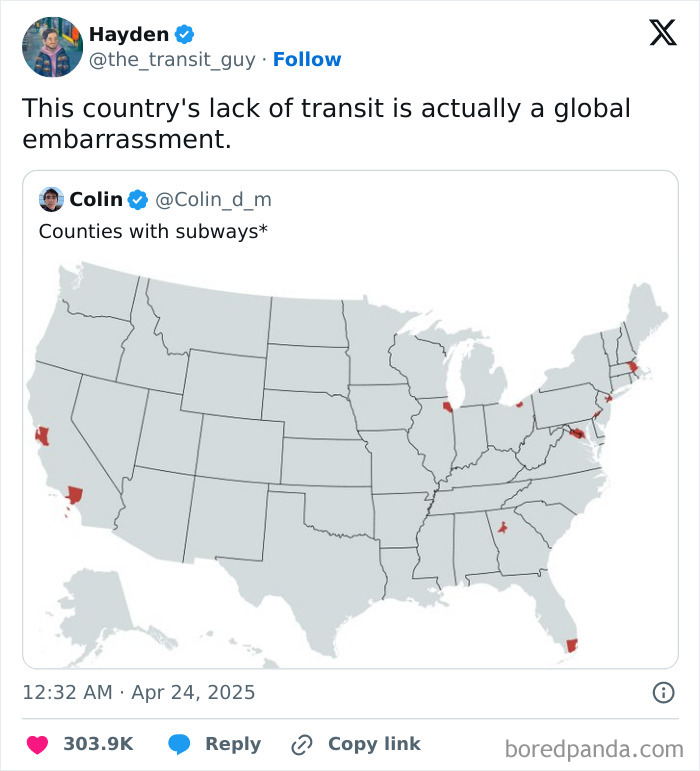Open the @the_transit_guy handle link
This screenshot has width=700, height=771.
pos(172,60)
